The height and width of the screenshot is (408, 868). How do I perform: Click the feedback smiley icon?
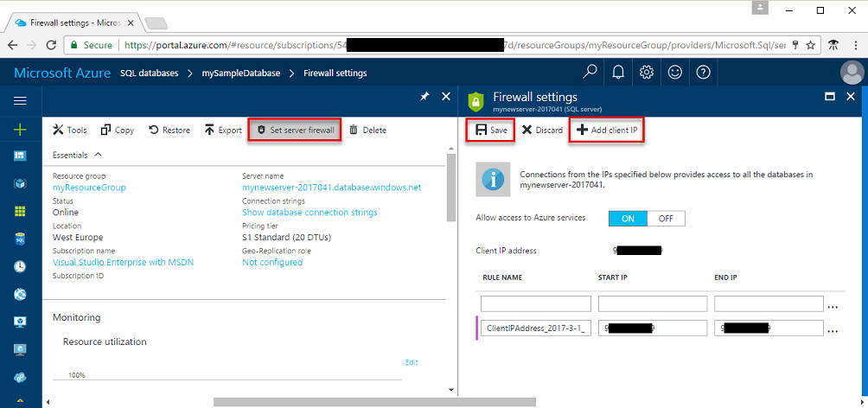(x=675, y=73)
